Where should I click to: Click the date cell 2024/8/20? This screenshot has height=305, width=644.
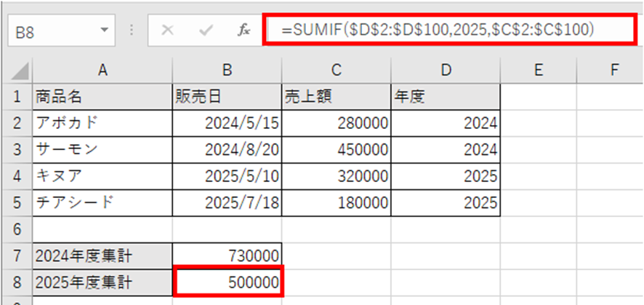228,148
